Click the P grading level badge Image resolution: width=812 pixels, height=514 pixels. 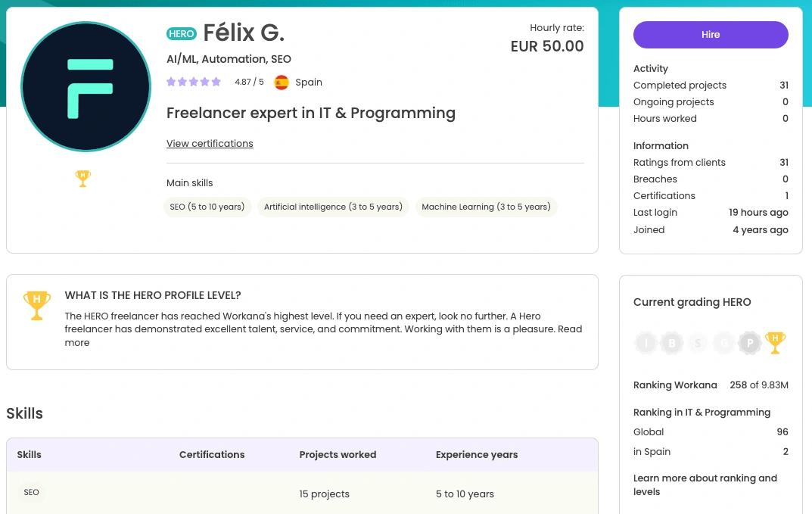click(x=750, y=342)
